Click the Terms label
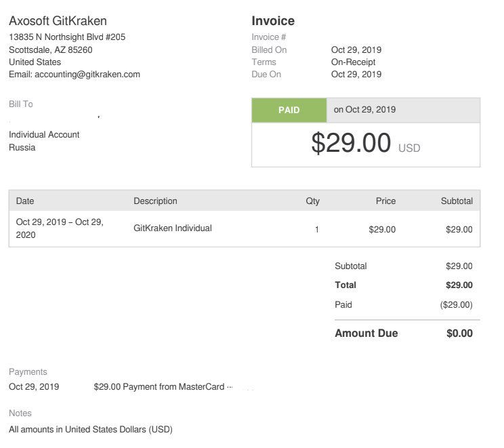This screenshot has width=504, height=448. pyautogui.click(x=264, y=62)
